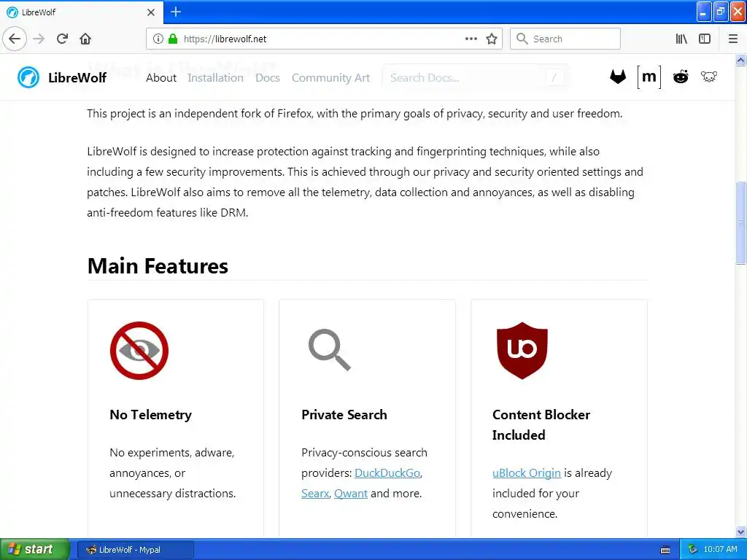The height and width of the screenshot is (560, 747).
Task: Toggle the browser sidebar view
Action: (x=705, y=39)
